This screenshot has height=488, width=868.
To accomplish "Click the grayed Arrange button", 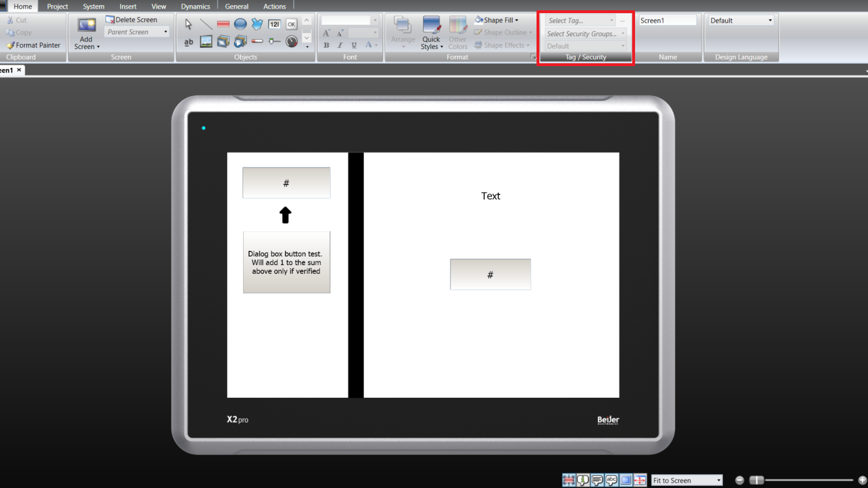I will coord(403,33).
